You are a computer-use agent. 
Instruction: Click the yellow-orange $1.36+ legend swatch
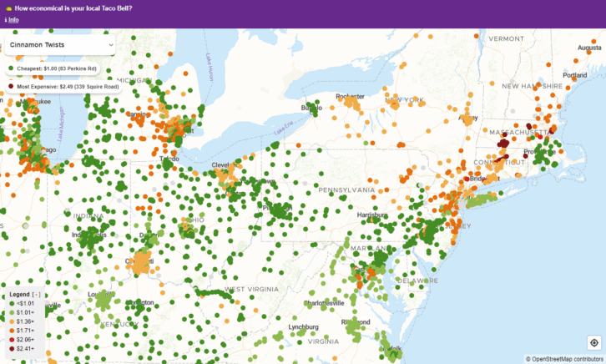coord(12,321)
